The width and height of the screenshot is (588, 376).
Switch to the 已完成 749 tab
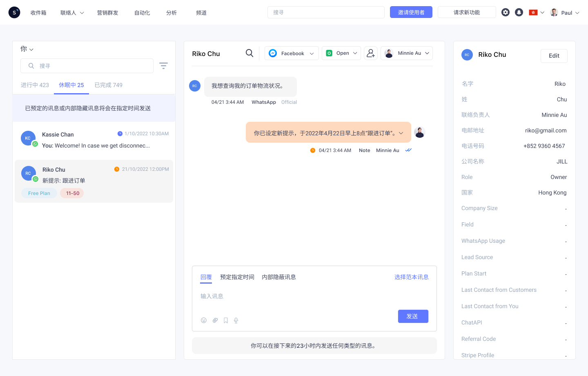pos(108,85)
